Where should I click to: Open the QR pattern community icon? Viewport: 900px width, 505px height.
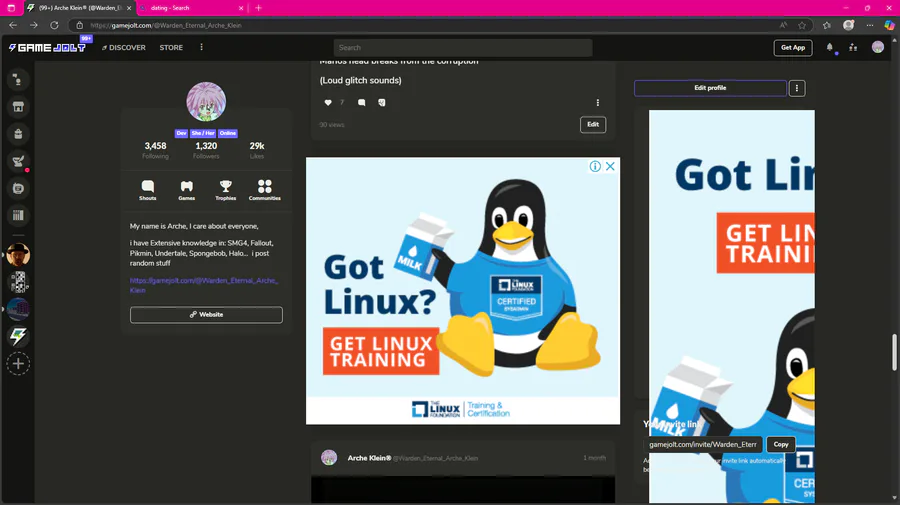[x=18, y=282]
